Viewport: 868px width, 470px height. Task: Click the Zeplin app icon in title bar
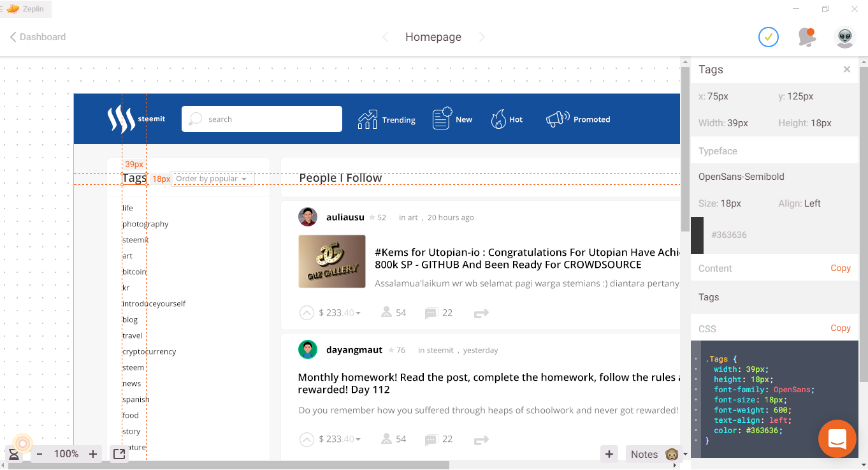pyautogui.click(x=13, y=8)
